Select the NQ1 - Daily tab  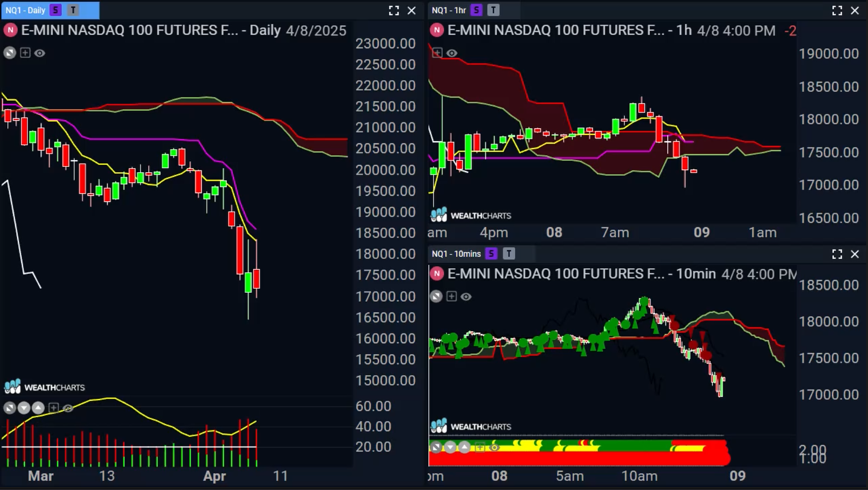(25, 10)
